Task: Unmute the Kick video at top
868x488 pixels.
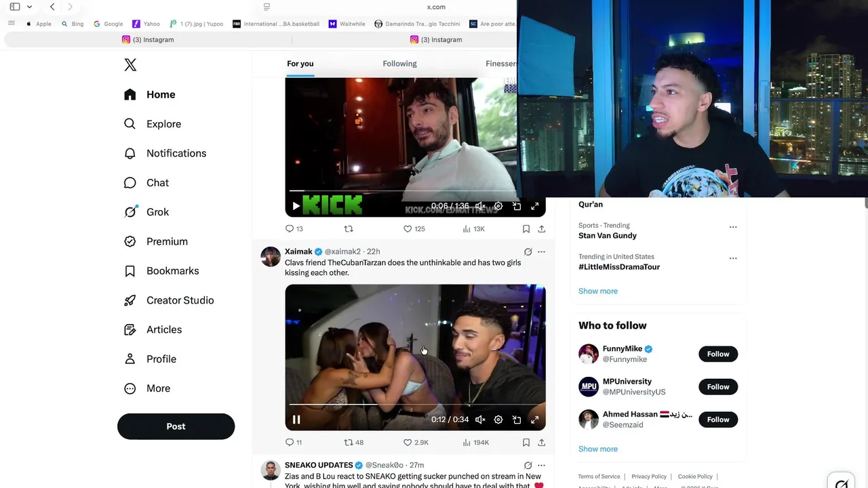Action: pyautogui.click(x=480, y=206)
